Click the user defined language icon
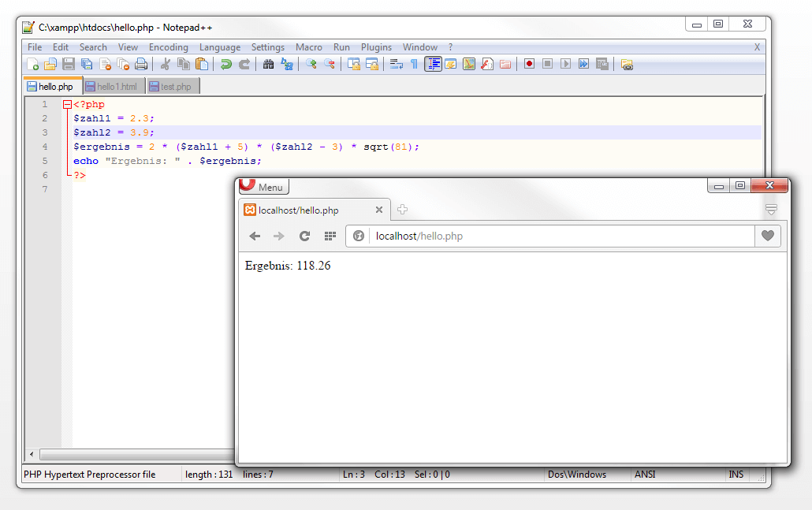Image resolution: width=812 pixels, height=510 pixels. tap(450, 64)
